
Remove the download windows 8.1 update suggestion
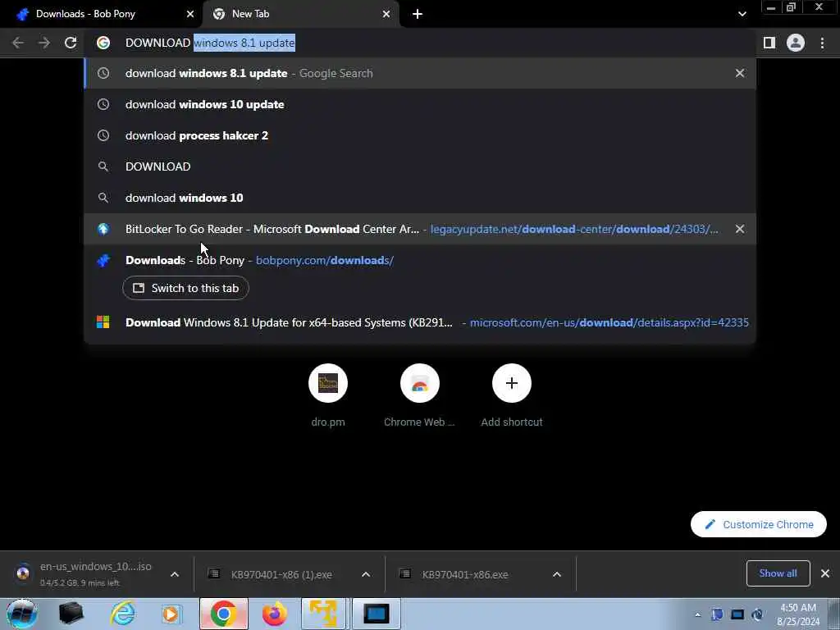point(740,73)
